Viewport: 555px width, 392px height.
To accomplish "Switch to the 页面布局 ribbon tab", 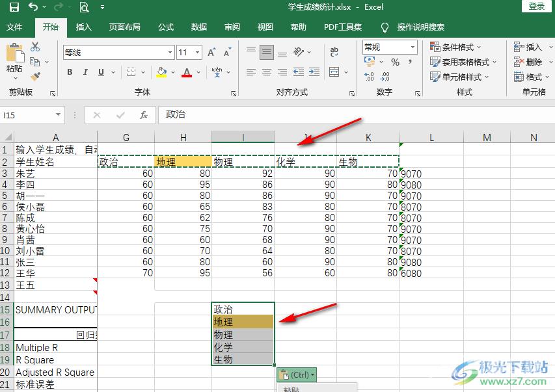I will coord(124,27).
